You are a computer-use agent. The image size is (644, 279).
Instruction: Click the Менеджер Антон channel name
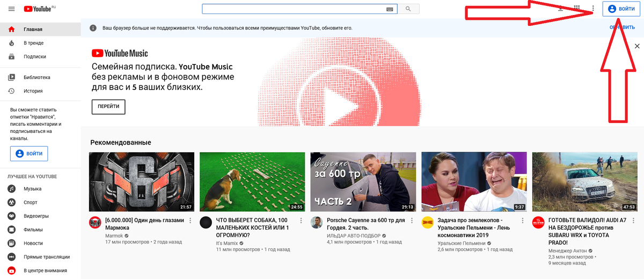pos(568,251)
